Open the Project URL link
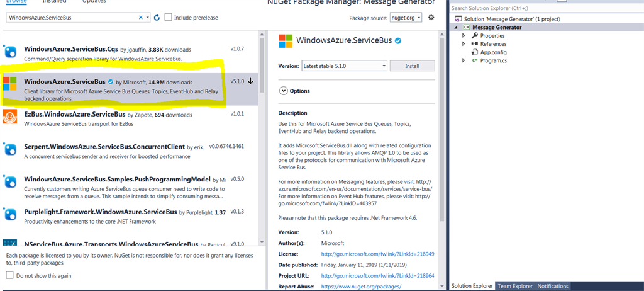The width and height of the screenshot is (644, 291). tap(377, 275)
